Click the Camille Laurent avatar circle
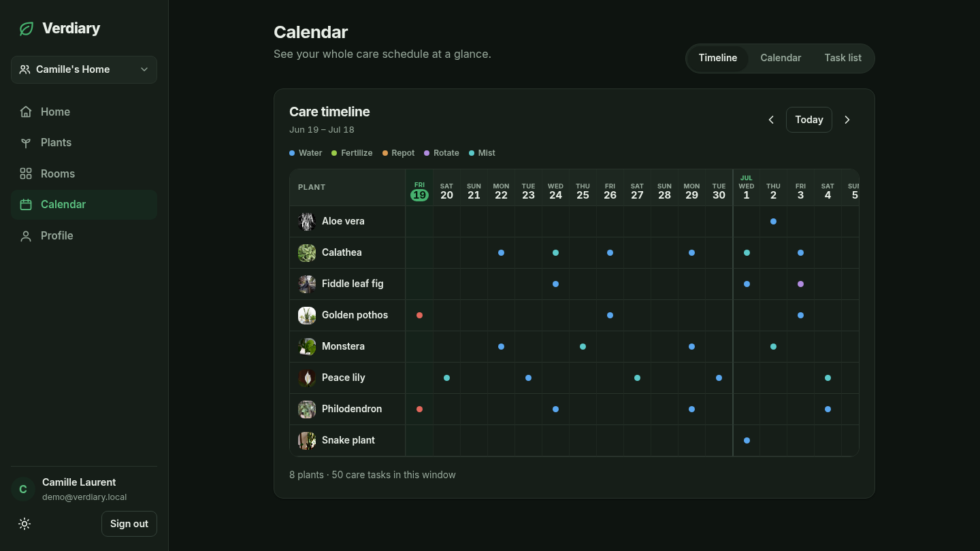Image resolution: width=980 pixels, height=551 pixels. [x=23, y=489]
